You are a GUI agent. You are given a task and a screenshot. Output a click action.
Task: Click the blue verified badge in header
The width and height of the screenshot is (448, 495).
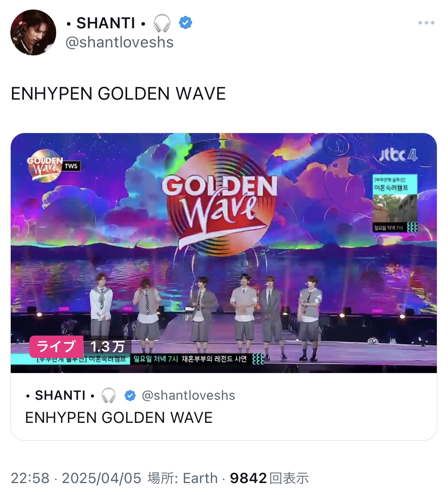(x=185, y=23)
